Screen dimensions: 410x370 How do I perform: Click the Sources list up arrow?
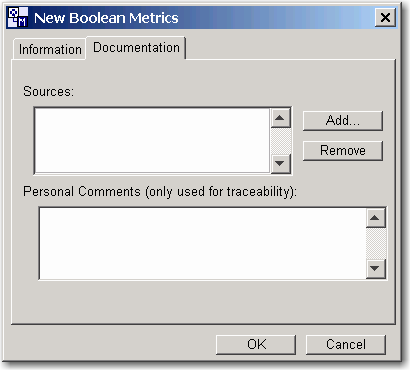(x=280, y=118)
